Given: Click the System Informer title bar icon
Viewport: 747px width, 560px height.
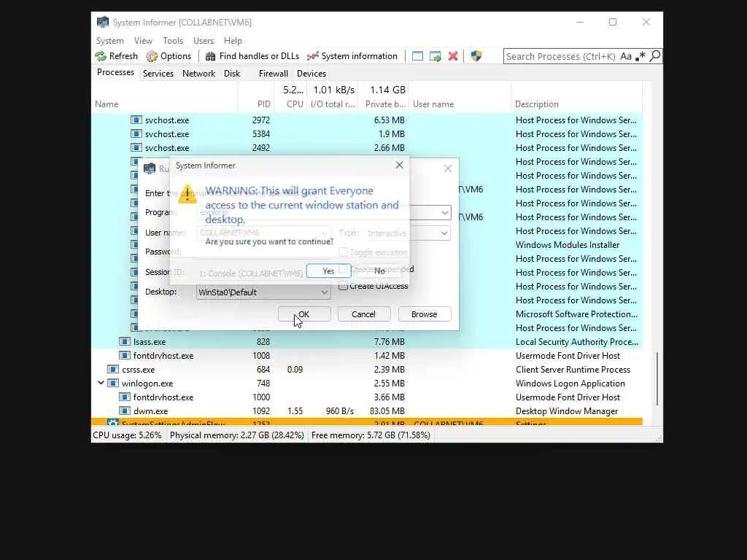Looking at the screenshot, I should (x=102, y=23).
